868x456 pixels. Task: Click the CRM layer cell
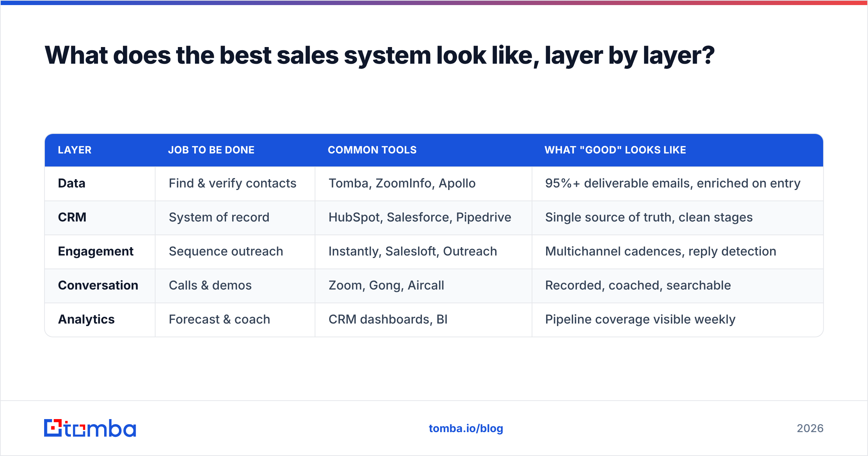click(100, 218)
